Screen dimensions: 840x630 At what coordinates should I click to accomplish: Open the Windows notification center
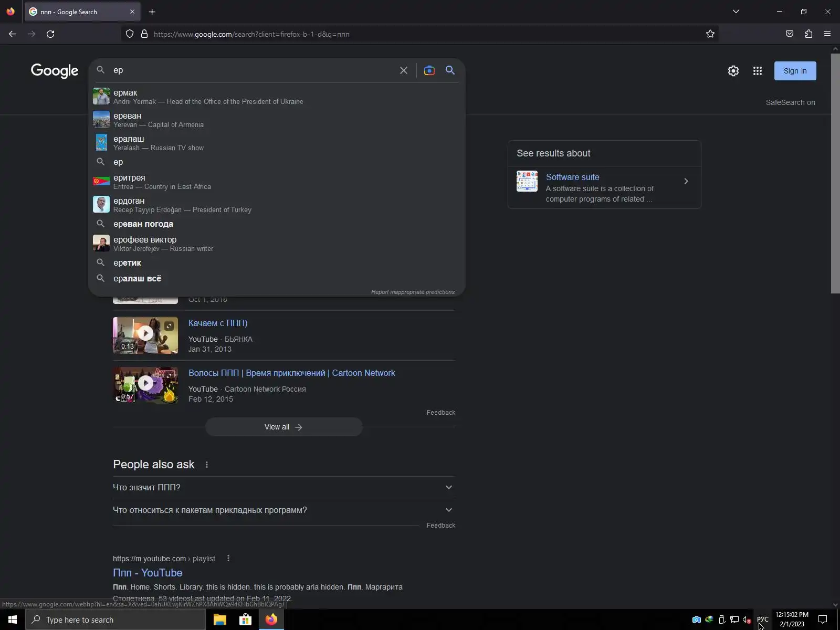[x=823, y=619]
